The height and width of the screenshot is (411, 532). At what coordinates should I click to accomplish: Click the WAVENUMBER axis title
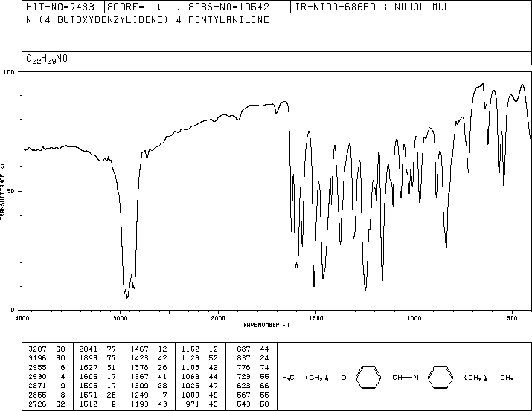(266, 325)
